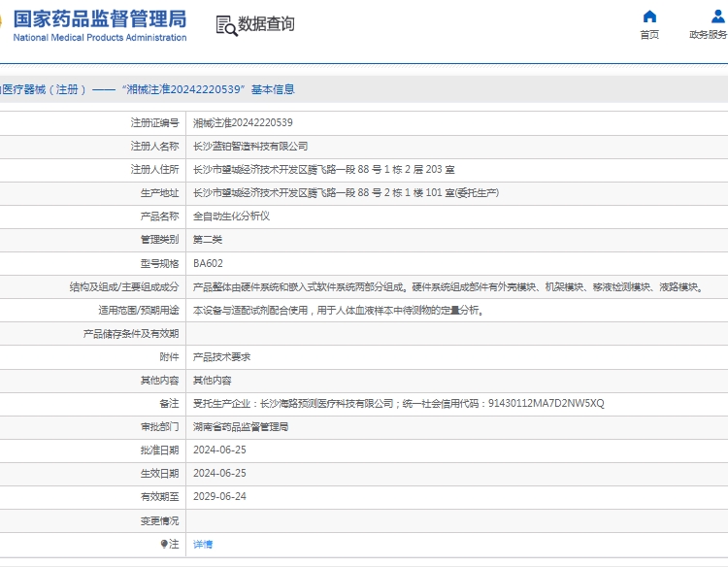Click the page heading 湘械注准20242220539 基本信息
This screenshot has height=567, width=728.
coord(208,89)
